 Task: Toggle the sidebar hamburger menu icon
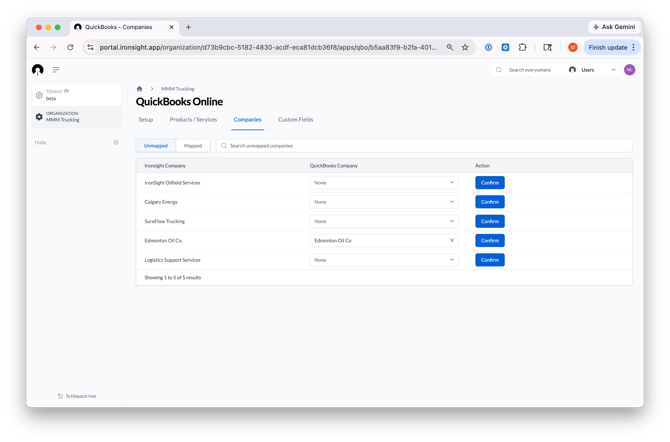pos(56,70)
